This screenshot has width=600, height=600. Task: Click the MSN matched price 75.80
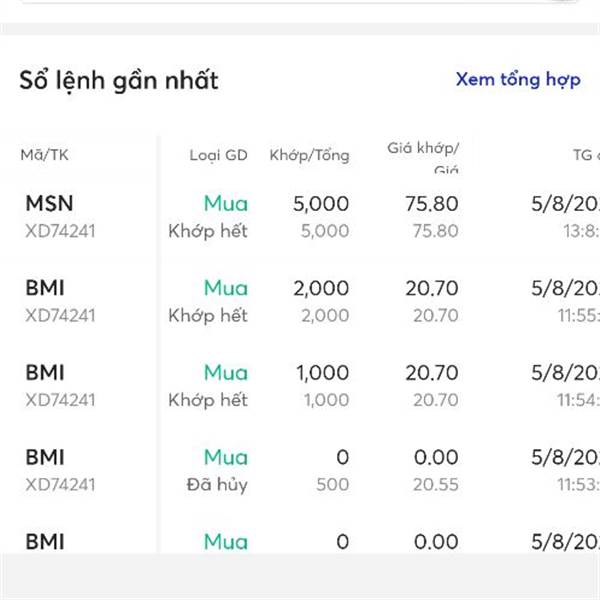432,203
